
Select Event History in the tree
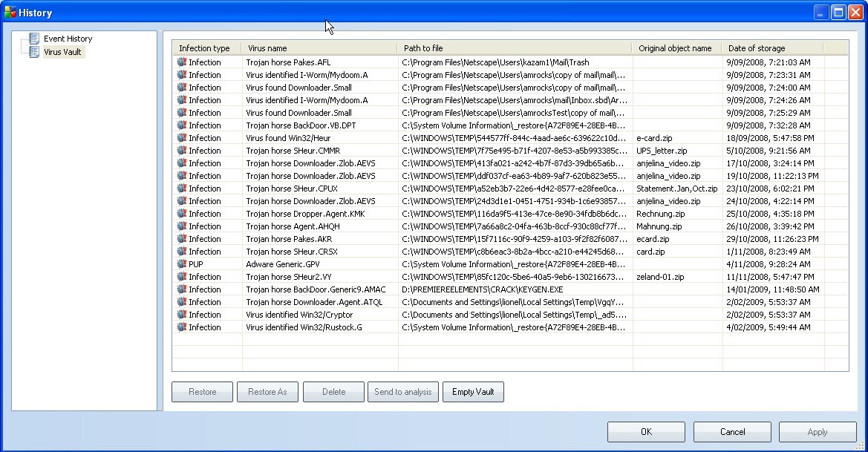68,39
